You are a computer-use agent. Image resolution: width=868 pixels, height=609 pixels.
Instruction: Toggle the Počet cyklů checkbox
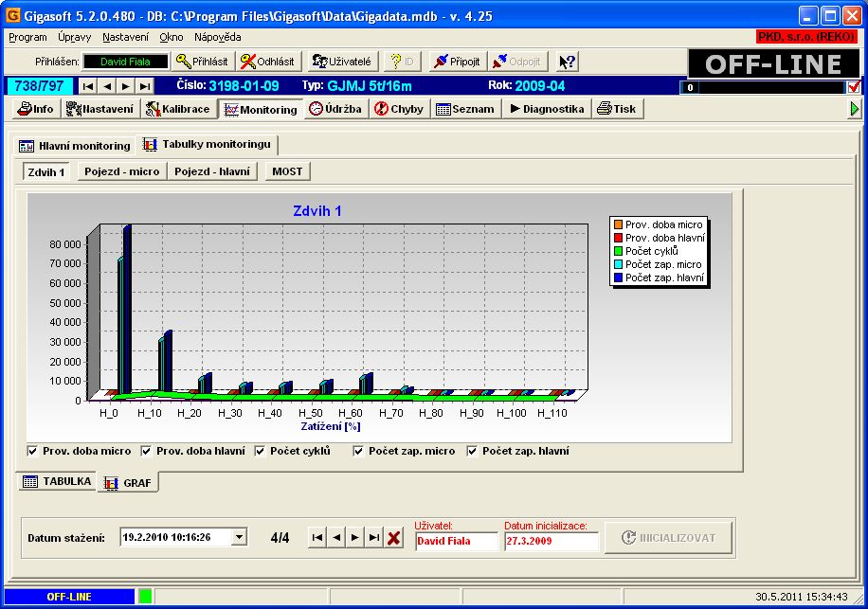pyautogui.click(x=261, y=452)
